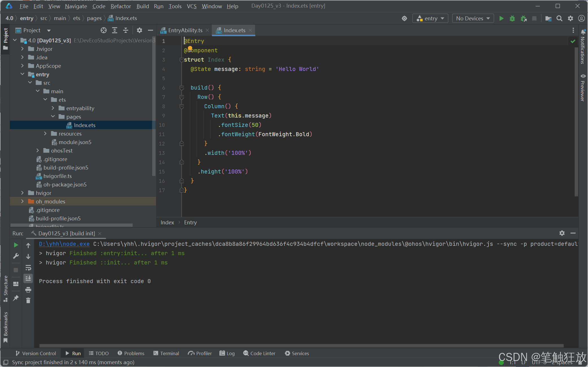
Task: Open the Code Linter tool window
Action: point(259,353)
